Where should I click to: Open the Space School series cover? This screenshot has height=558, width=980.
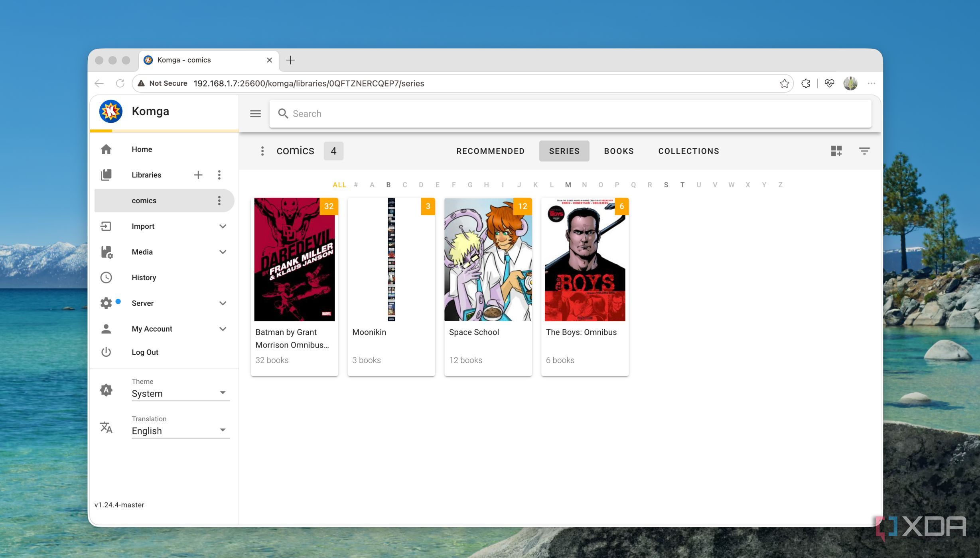click(x=488, y=259)
